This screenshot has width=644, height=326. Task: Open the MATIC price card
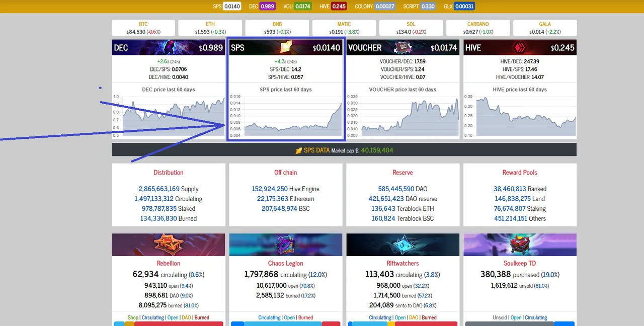(x=344, y=28)
